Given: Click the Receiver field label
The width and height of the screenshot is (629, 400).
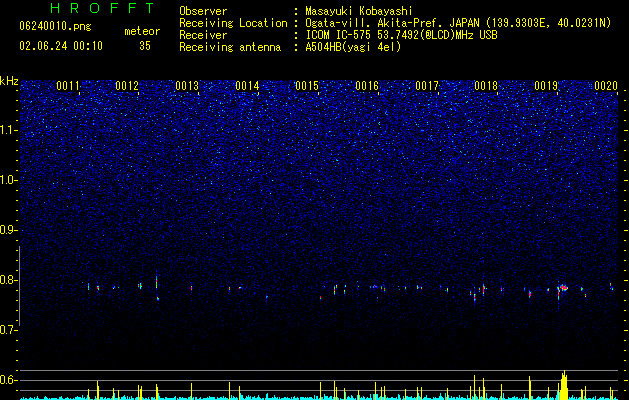Looking at the screenshot, I should pyautogui.click(x=203, y=35).
